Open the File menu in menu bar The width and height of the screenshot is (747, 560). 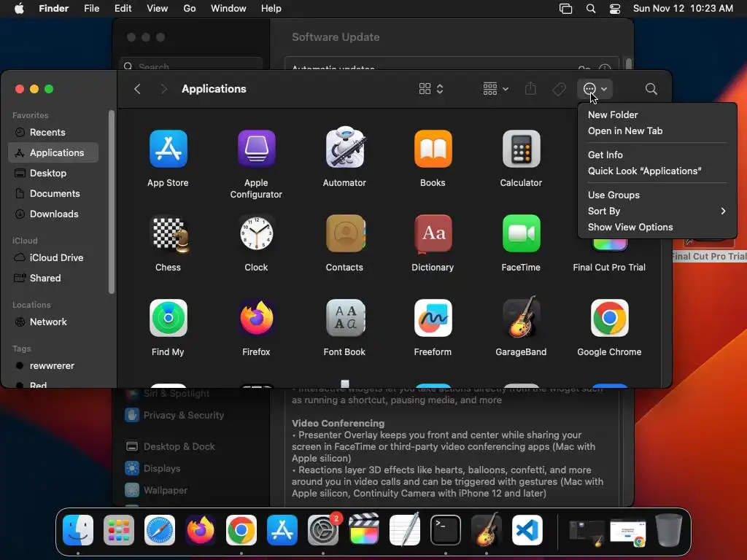91,9
